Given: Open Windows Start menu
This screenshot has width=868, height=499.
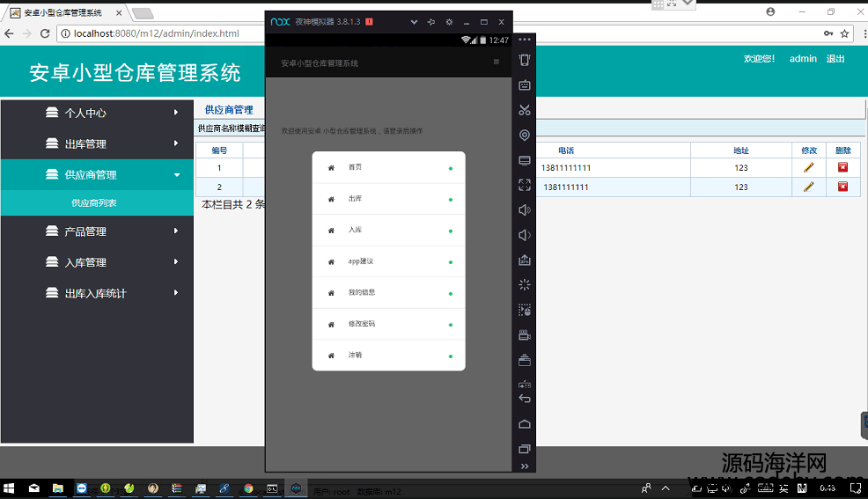Looking at the screenshot, I should pos(9,488).
